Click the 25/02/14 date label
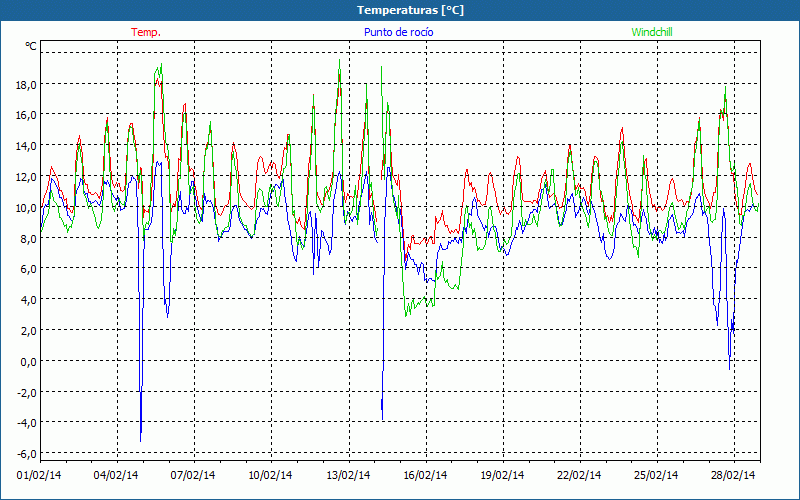Screen dimensions: 800x500 tap(656, 476)
